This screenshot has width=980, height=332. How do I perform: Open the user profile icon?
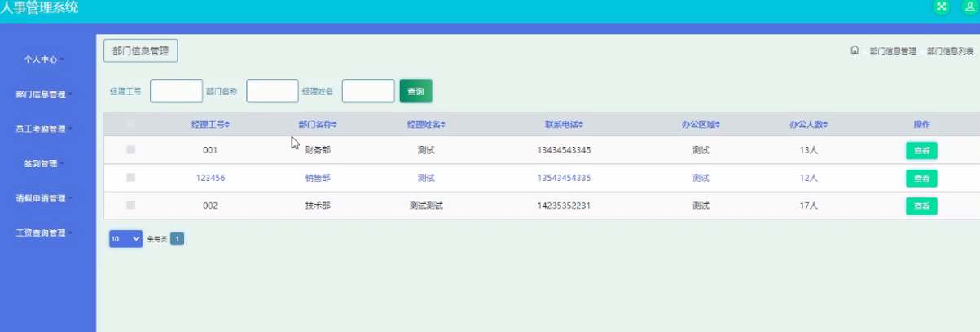(969, 7)
